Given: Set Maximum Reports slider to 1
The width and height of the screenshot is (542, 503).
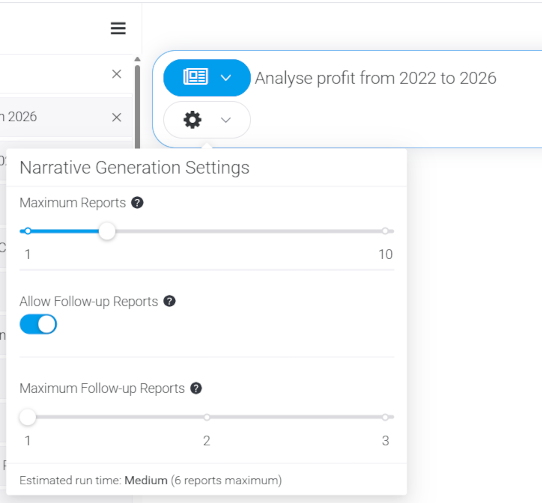Looking at the screenshot, I should [28, 231].
